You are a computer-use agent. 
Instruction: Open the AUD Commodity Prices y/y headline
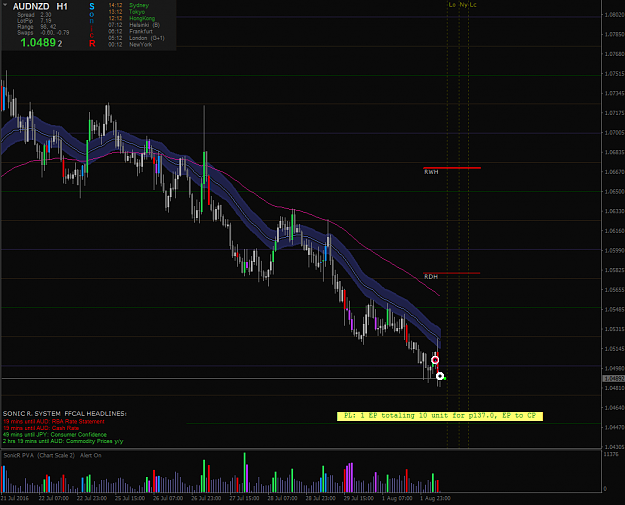click(x=63, y=441)
